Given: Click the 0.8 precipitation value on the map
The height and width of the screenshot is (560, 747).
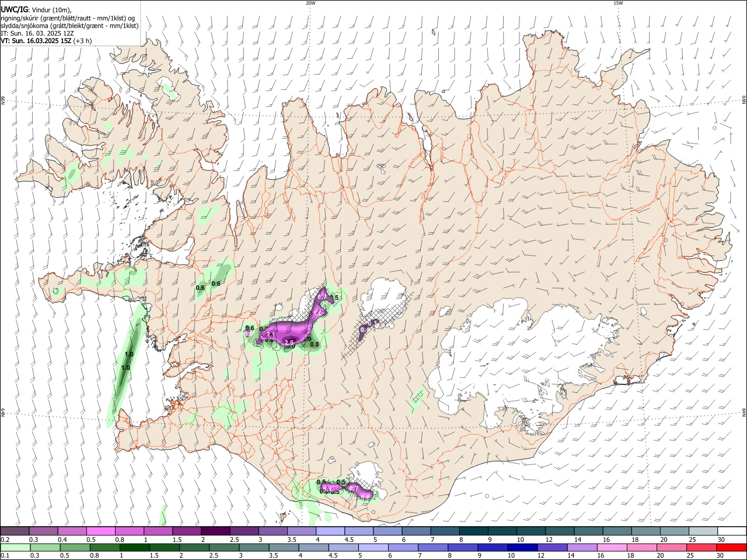Looking at the screenshot, I should pyautogui.click(x=314, y=344).
